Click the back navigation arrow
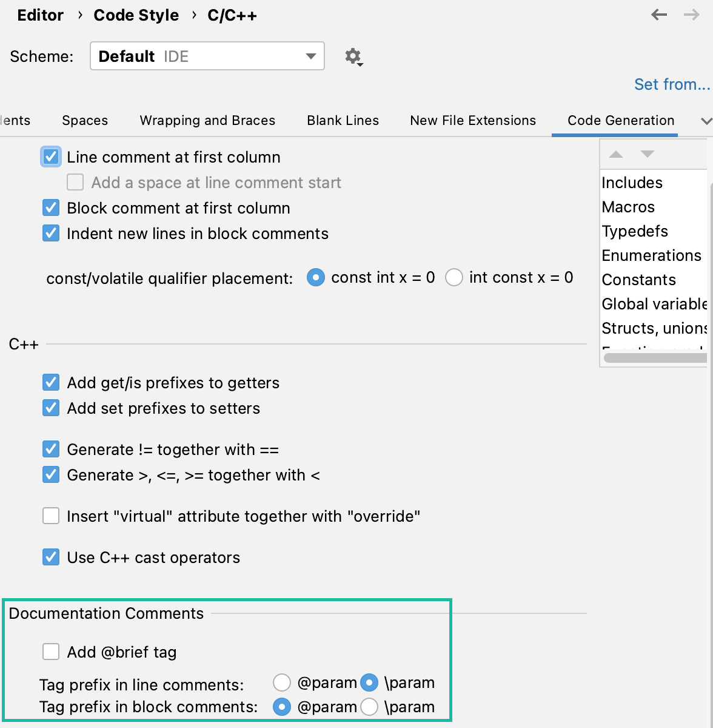Image resolution: width=713 pixels, height=728 pixels. pyautogui.click(x=658, y=15)
